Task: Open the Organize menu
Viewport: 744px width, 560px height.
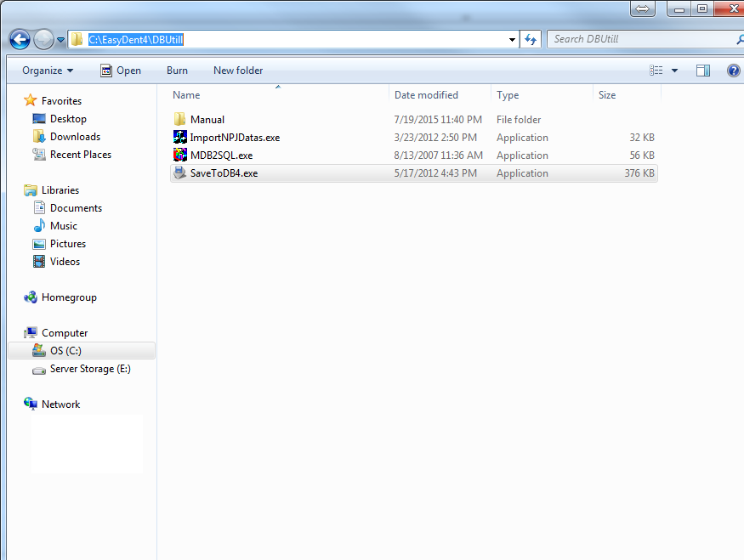Action: point(48,71)
